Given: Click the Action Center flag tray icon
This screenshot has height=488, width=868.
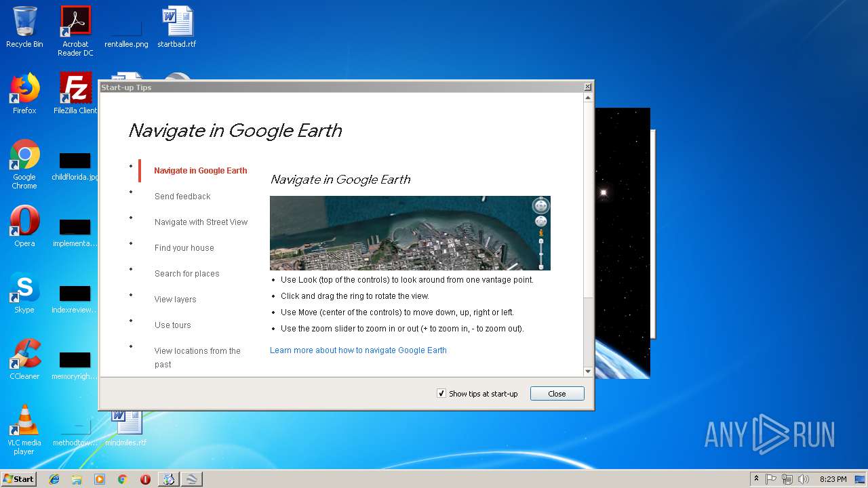Looking at the screenshot, I should click(x=771, y=479).
